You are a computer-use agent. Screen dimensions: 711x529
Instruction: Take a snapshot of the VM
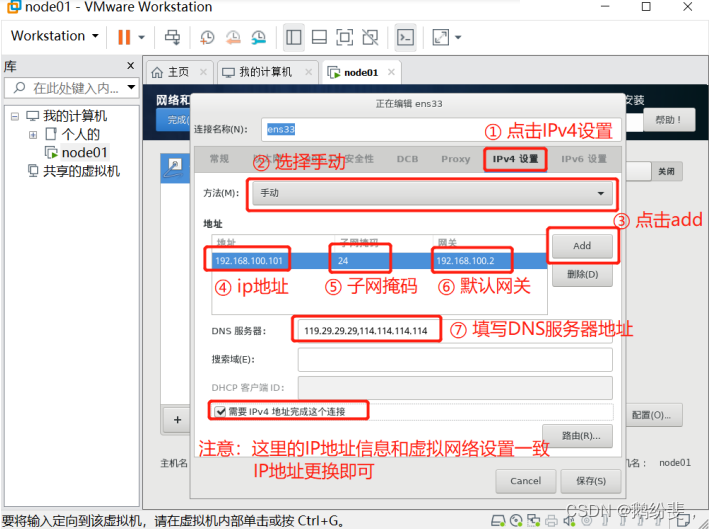coord(207,37)
